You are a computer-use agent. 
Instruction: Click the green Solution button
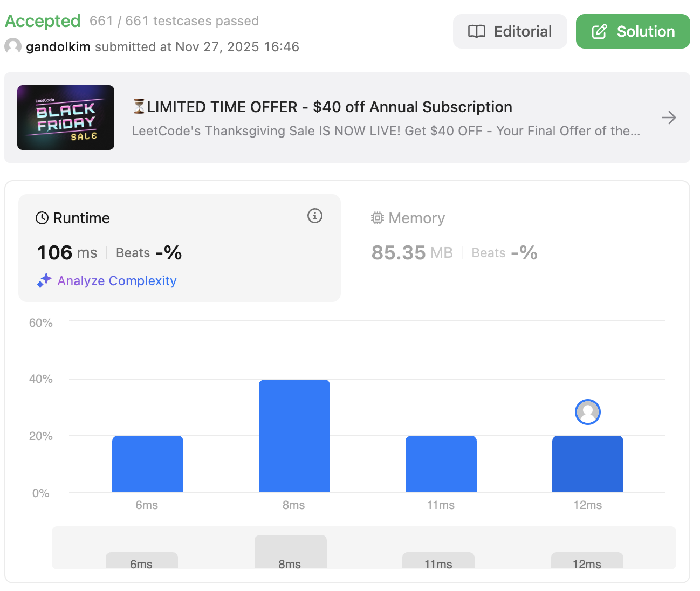(x=633, y=31)
